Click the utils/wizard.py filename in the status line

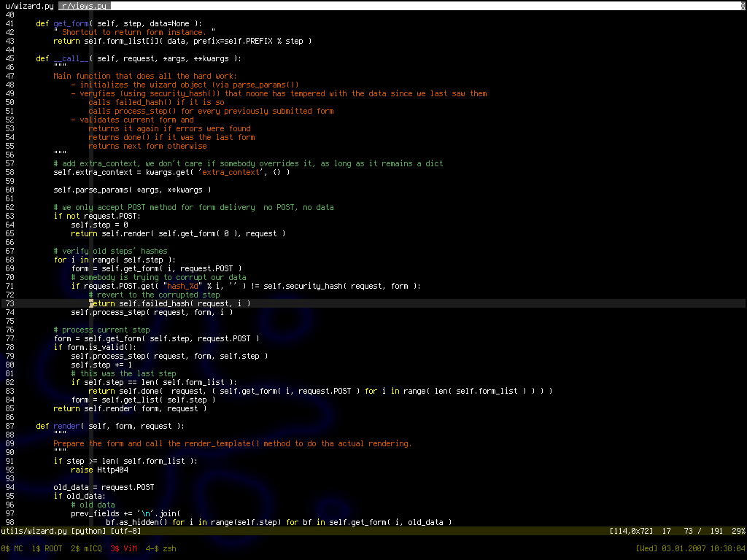tap(34, 531)
